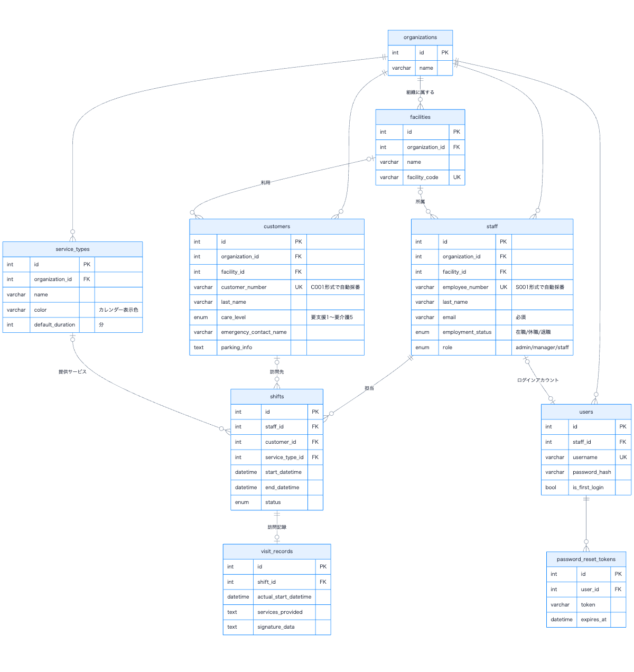The image size is (634, 672).
Task: Click the employment_status cell
Action: (467, 332)
